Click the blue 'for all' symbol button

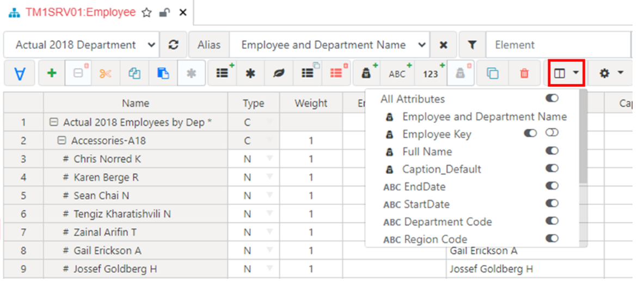coord(19,73)
